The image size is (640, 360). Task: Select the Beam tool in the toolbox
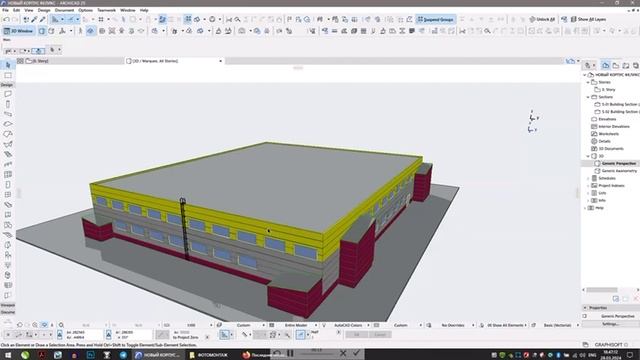pyautogui.click(x=8, y=114)
